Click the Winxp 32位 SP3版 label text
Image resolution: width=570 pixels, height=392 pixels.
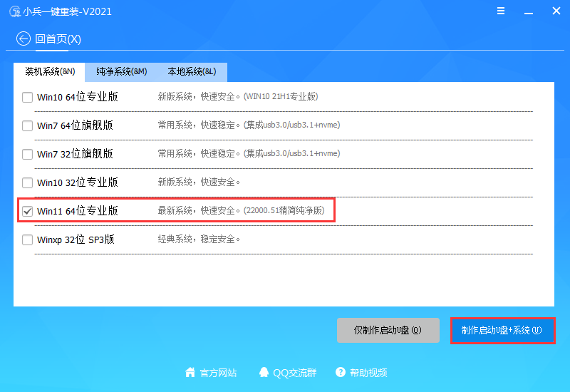tap(76, 239)
